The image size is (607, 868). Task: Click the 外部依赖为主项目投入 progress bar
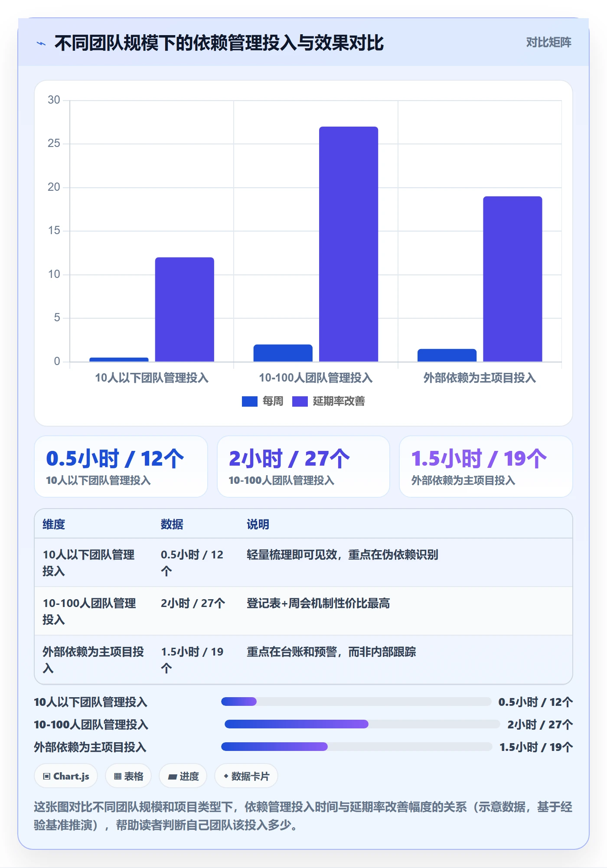pos(357,747)
